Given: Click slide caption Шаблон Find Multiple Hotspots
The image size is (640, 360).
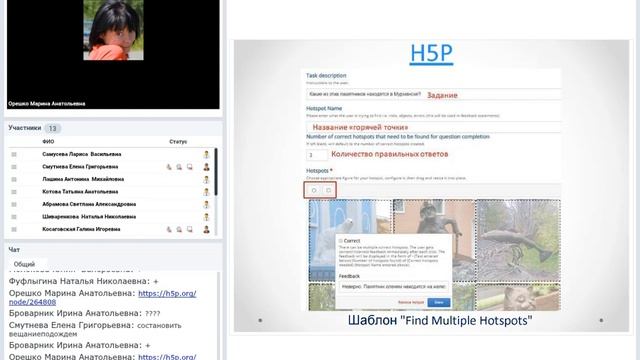Looking at the screenshot, I should 440,320.
